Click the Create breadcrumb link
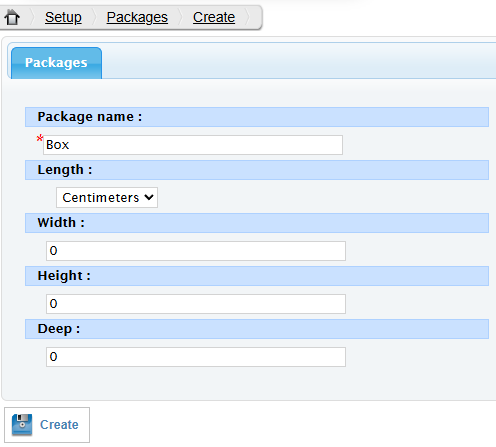Viewport: 496px width, 447px height. (214, 17)
